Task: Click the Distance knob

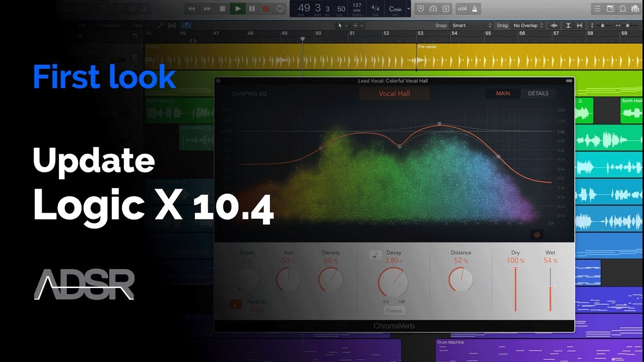Action: (461, 279)
